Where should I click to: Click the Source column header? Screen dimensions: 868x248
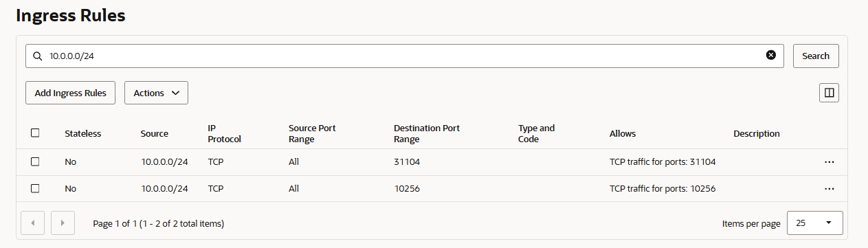pos(155,133)
